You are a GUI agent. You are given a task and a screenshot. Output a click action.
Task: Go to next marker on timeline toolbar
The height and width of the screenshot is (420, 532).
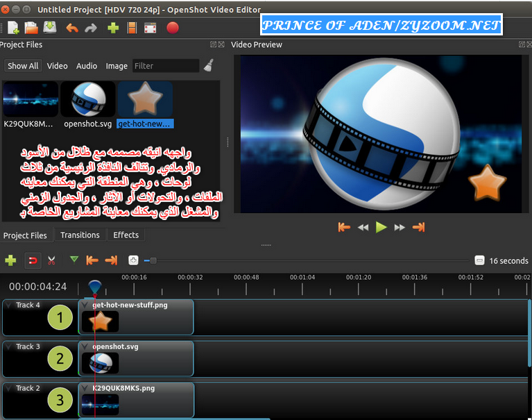[x=111, y=260]
